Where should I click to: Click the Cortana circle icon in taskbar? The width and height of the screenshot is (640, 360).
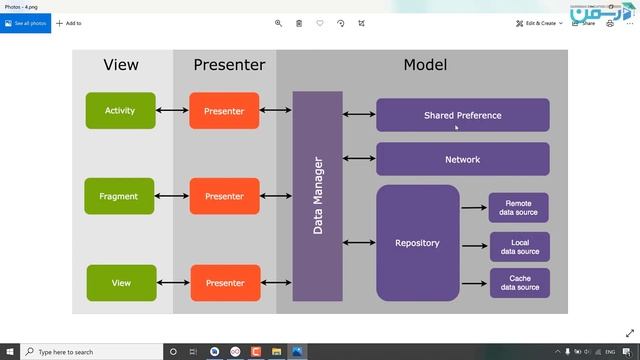173,352
